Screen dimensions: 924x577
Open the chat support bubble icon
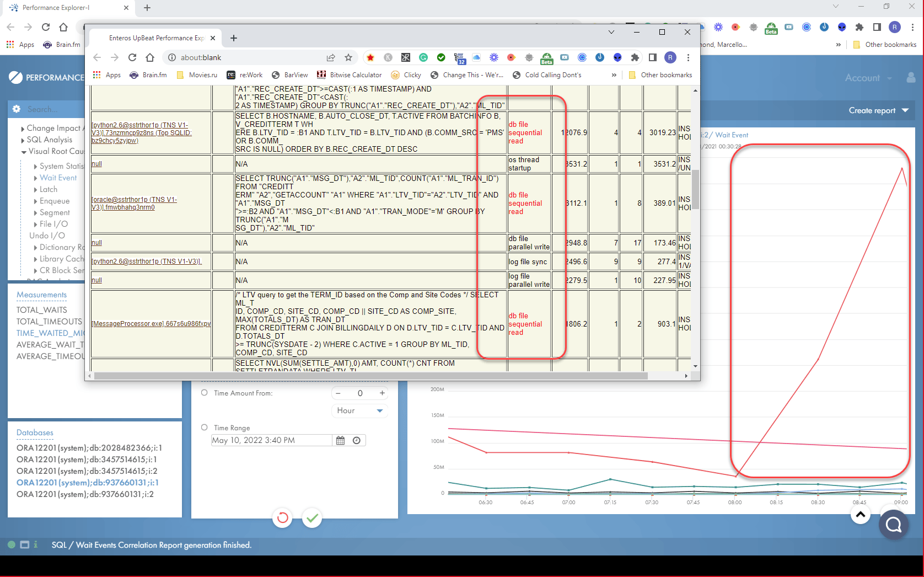[893, 525]
